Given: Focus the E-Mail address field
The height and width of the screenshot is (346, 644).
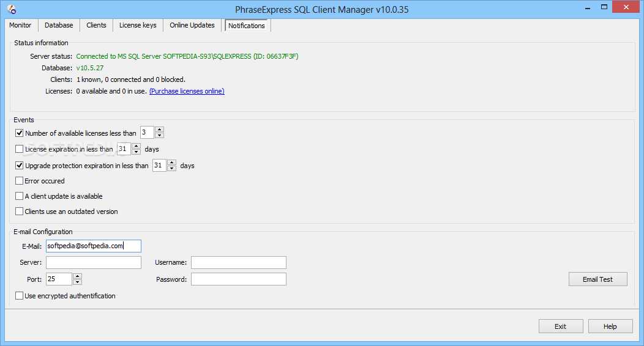Looking at the screenshot, I should 94,246.
